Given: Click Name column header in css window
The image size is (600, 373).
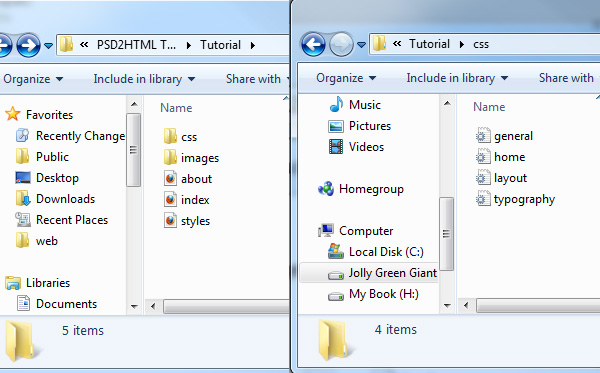Looking at the screenshot, I should 489,107.
